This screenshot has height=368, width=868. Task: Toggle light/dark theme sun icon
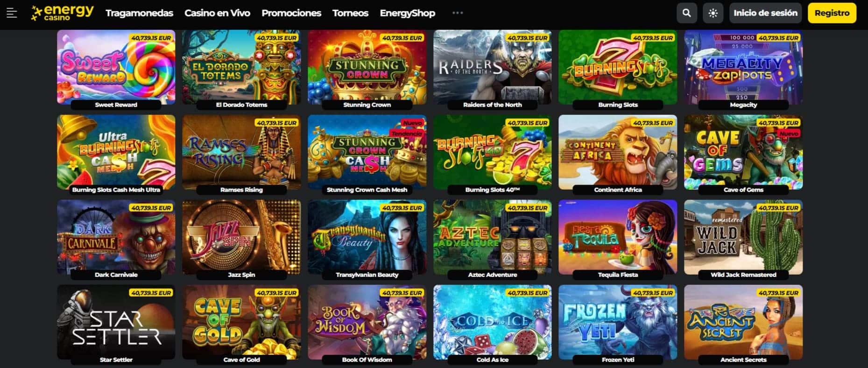pyautogui.click(x=713, y=13)
